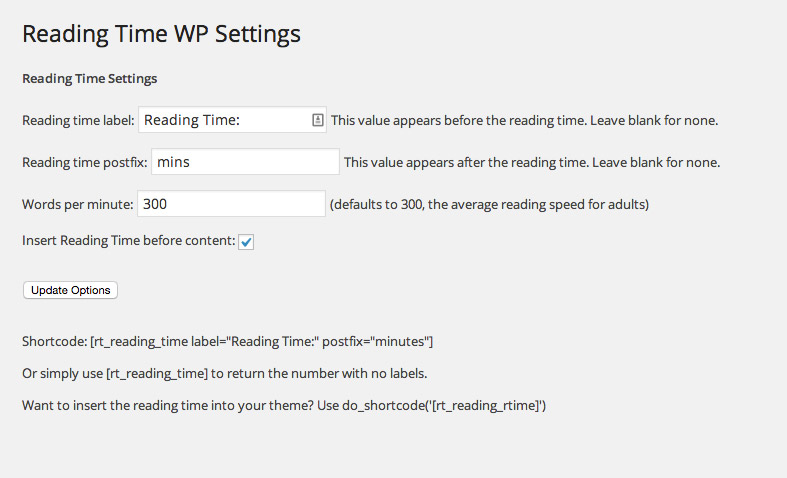The image size is (787, 478).
Task: Click the "Reading time label:" field label
Action: [x=78, y=120]
